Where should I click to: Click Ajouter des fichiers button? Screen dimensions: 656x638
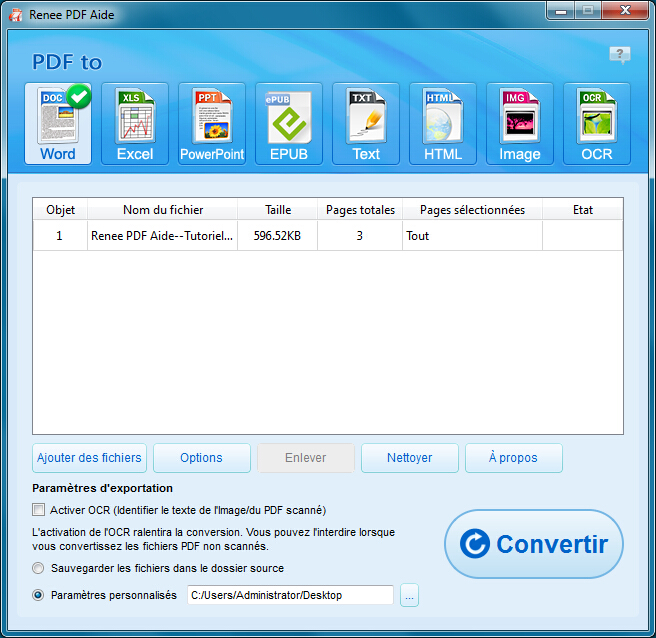(x=90, y=458)
